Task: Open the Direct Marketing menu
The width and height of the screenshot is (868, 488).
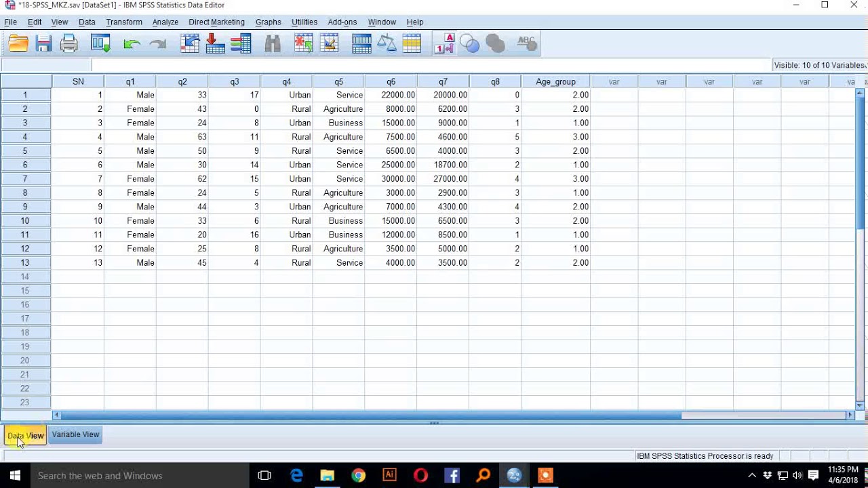Action: 216,22
